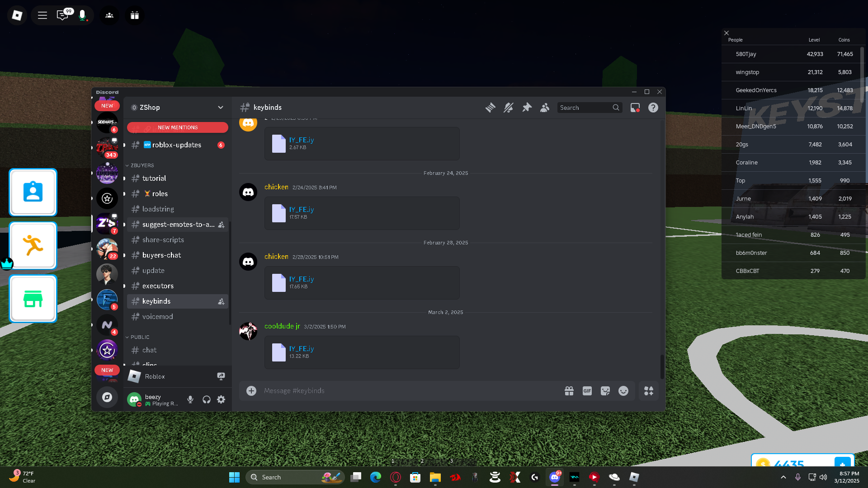Open Discord's Discover servers compass
The width and height of the screenshot is (868, 488).
[107, 397]
